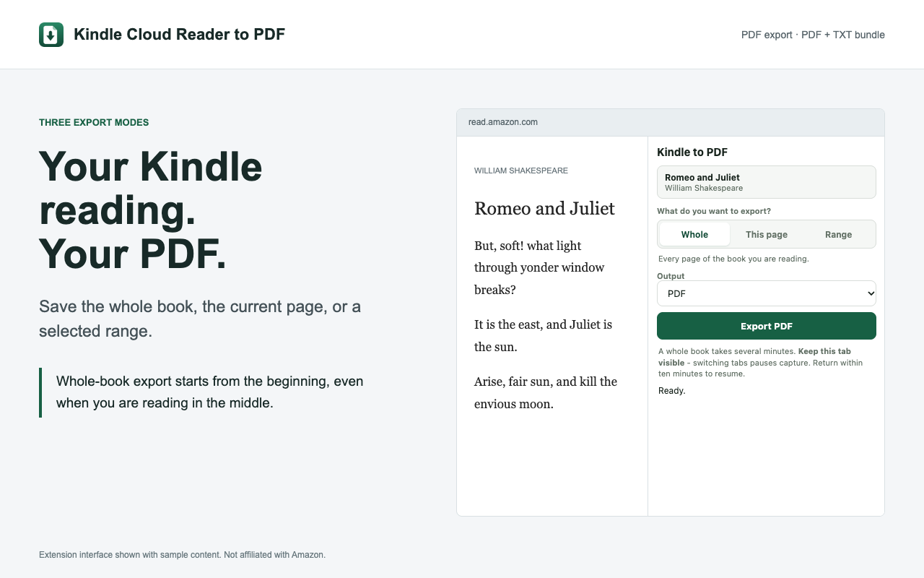Click the PDF export · PDF + TXT bundle text
924x578 pixels.
coord(813,35)
